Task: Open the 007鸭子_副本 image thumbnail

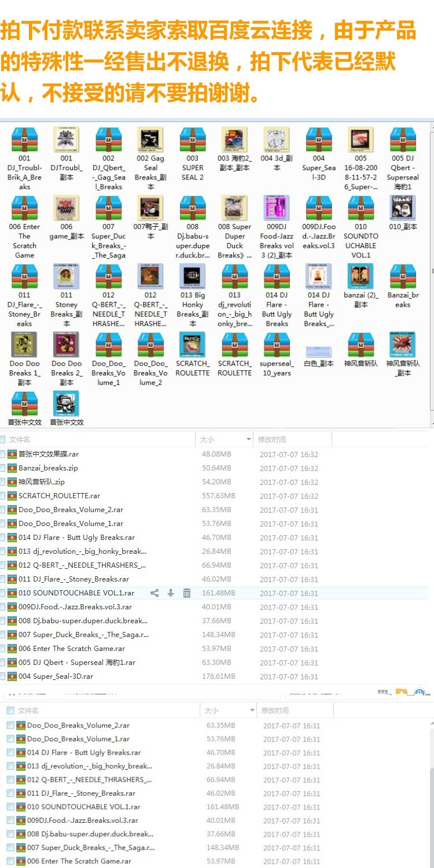Action: point(150,208)
